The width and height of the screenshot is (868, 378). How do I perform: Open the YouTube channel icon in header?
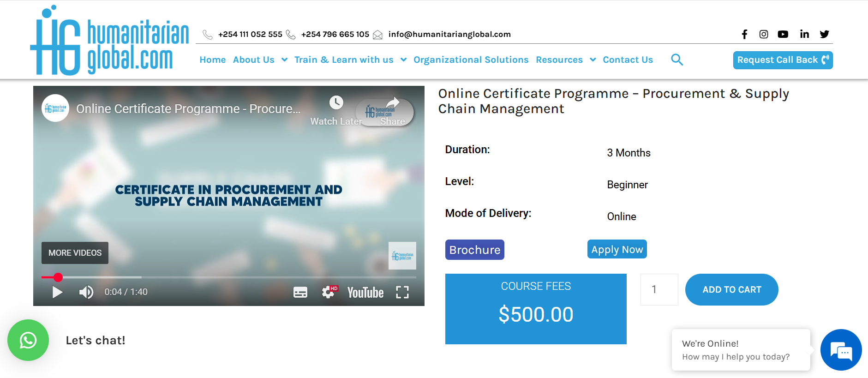tap(783, 34)
